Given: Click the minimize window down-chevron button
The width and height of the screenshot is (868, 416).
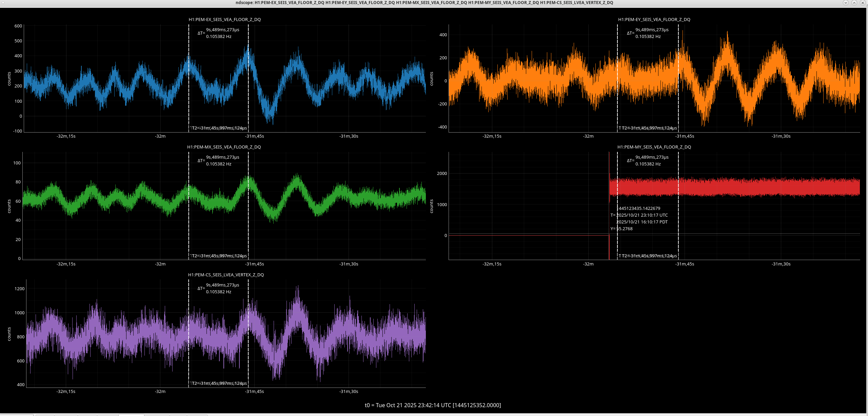Looking at the screenshot, I should point(846,3).
